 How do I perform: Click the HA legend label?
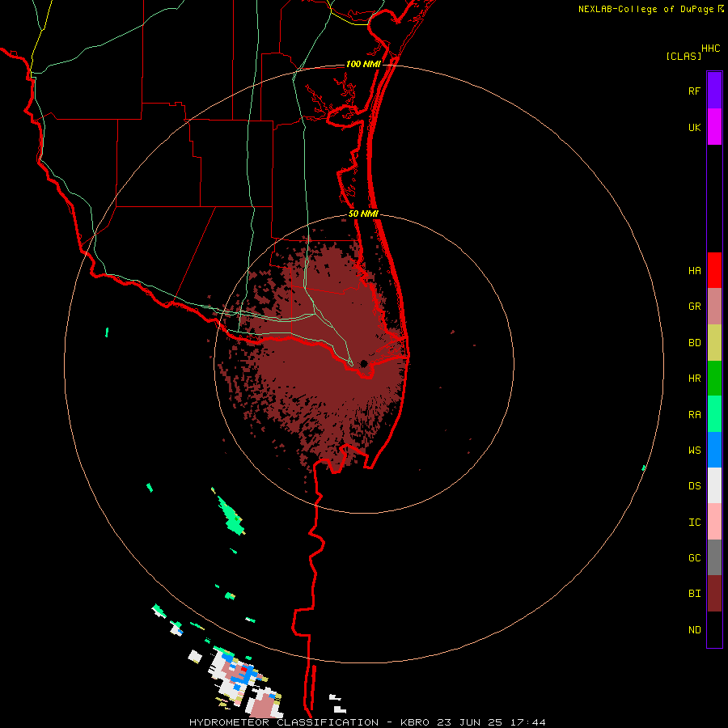click(694, 271)
